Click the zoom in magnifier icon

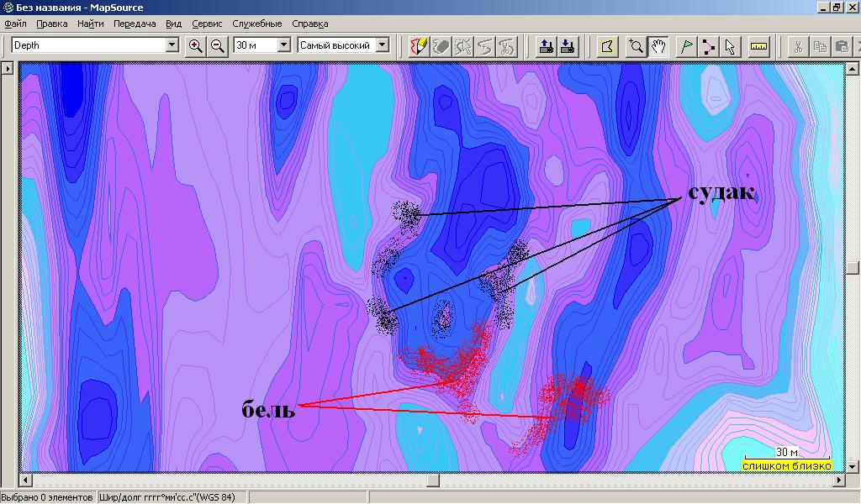coord(196,46)
